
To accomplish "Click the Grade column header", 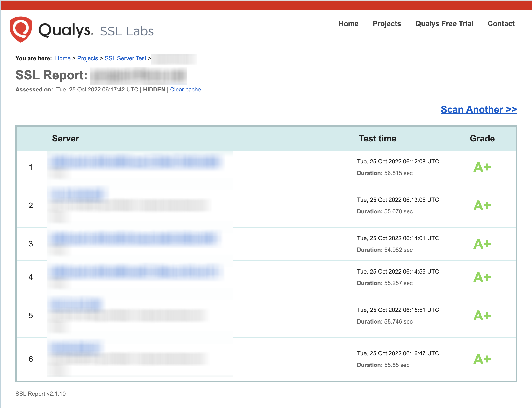I will pos(482,138).
